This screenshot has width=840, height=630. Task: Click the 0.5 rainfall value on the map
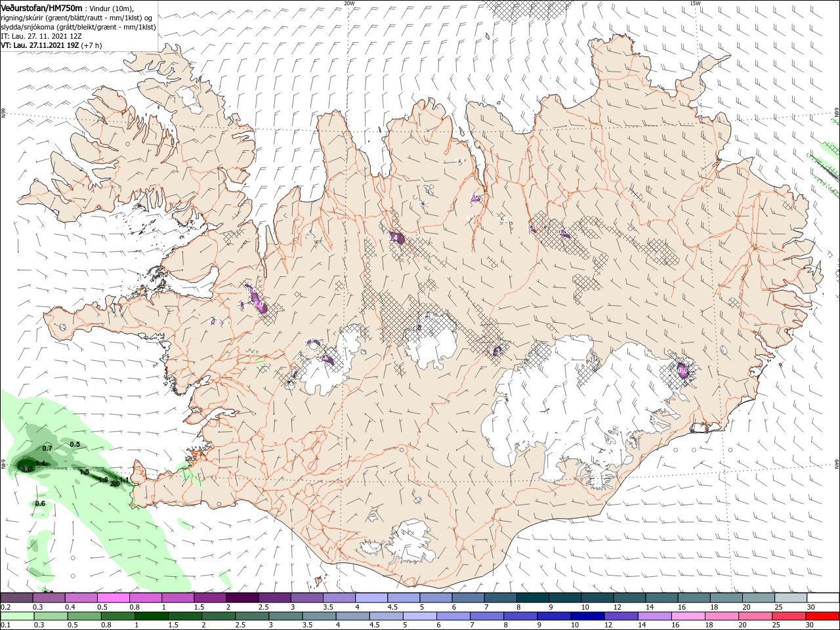click(75, 444)
